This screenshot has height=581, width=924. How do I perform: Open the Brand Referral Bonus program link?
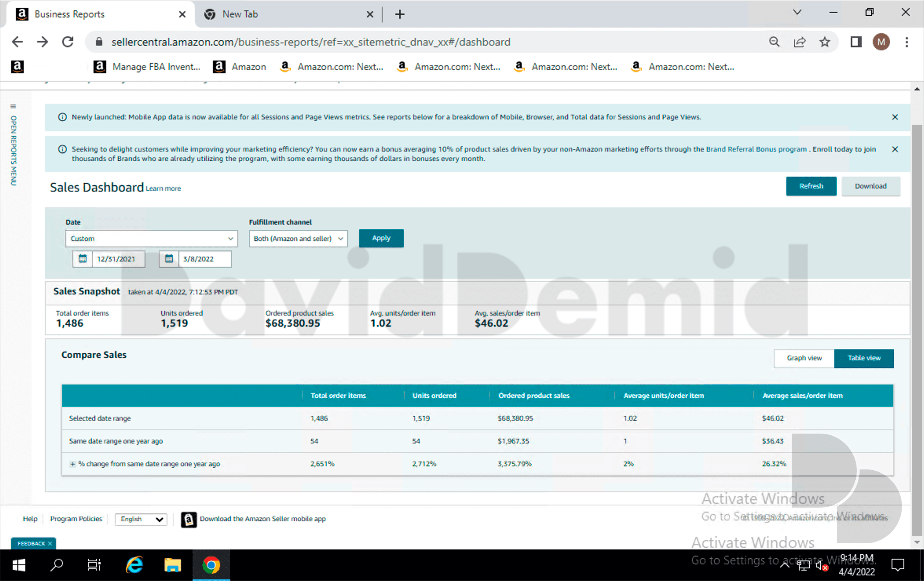click(x=756, y=149)
